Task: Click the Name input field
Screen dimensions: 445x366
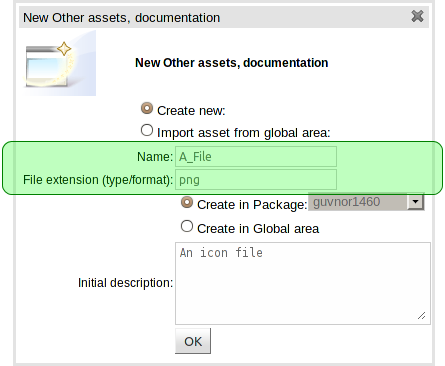Action: [x=256, y=156]
